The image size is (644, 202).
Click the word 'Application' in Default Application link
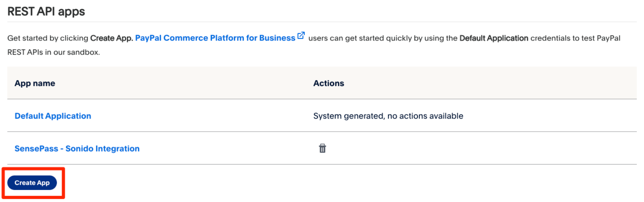pyautogui.click(x=68, y=116)
